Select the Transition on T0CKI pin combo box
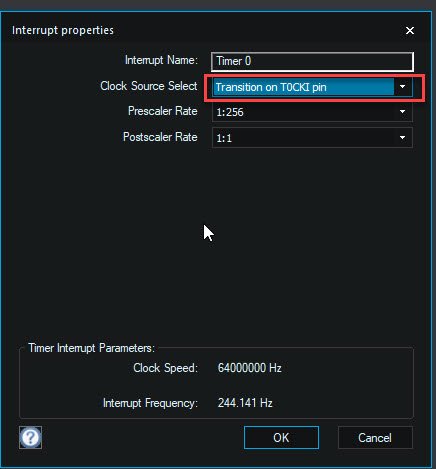Viewport: 436px width, 469px height. pos(312,87)
